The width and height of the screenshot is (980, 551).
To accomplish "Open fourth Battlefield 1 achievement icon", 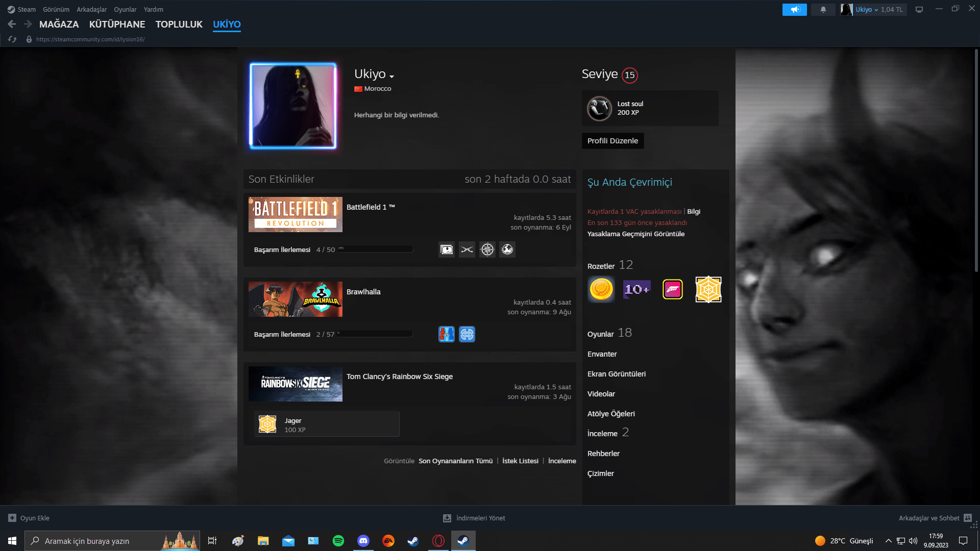I will tap(507, 249).
